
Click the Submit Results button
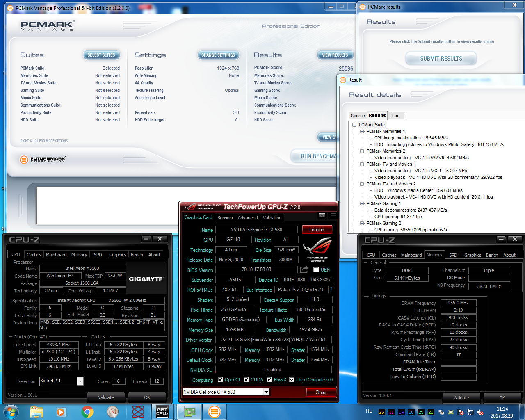click(441, 59)
